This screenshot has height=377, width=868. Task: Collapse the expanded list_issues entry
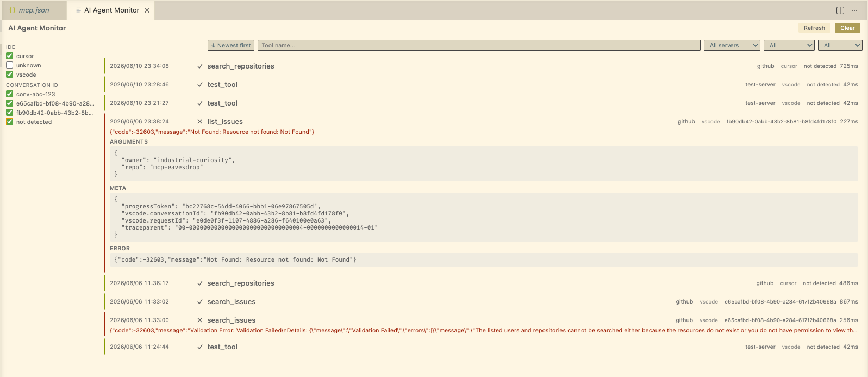[x=483, y=122]
